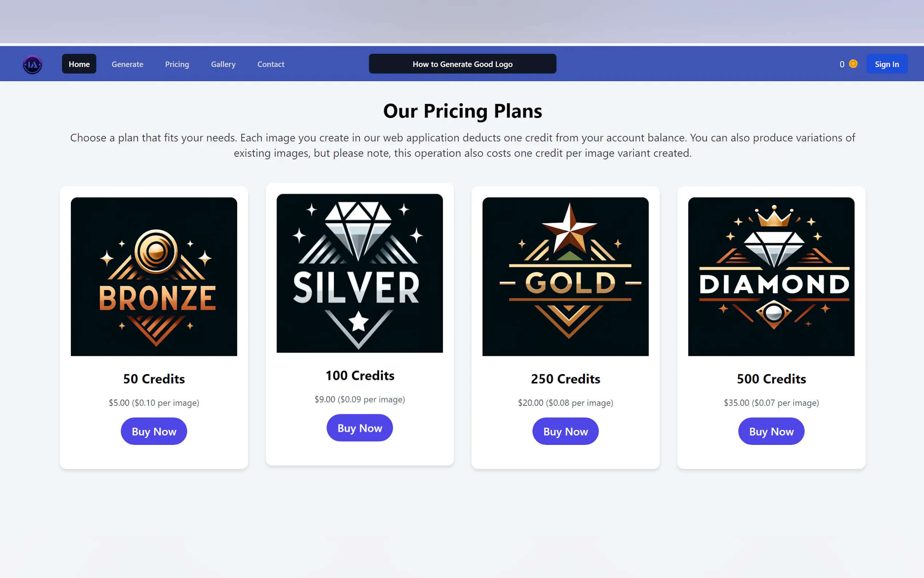Select the Diamond plan badge image
Viewport: 924px width, 578px height.
point(771,276)
